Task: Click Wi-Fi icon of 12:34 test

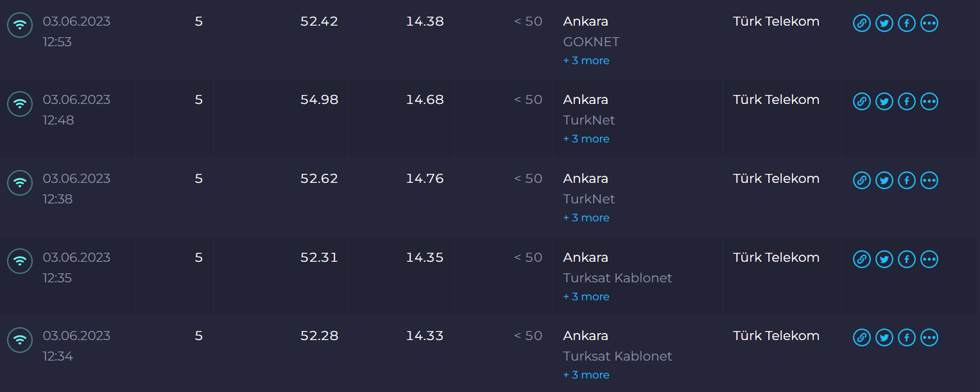Action: 20,340
